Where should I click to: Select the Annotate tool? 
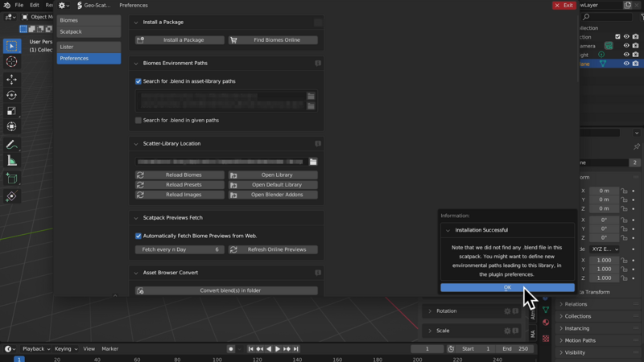[x=11, y=145]
